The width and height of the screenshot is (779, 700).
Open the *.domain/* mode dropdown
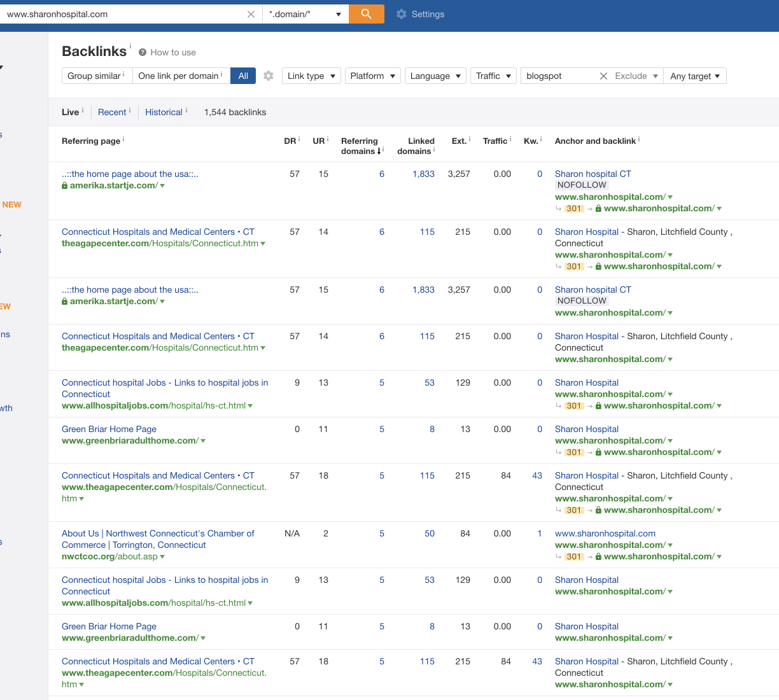pyautogui.click(x=305, y=14)
